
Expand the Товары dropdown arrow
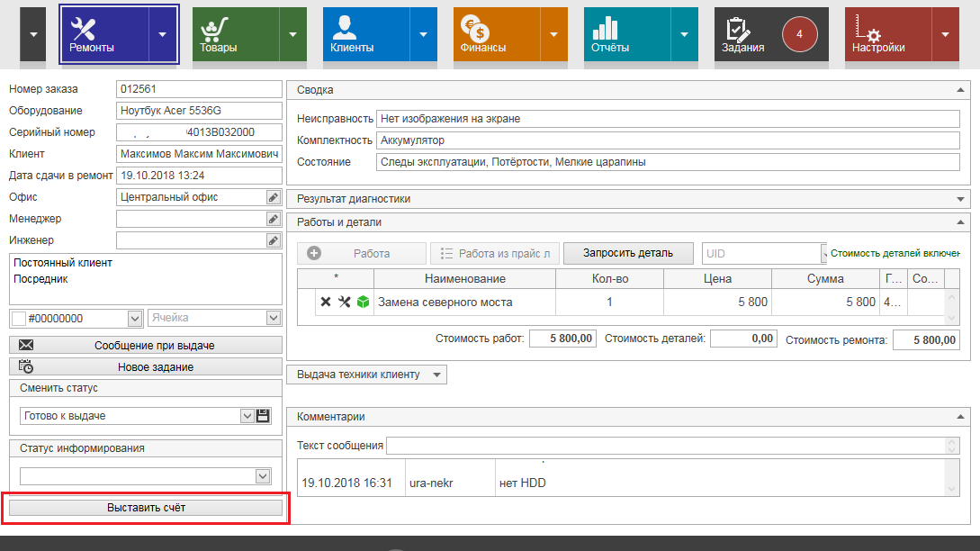(293, 34)
